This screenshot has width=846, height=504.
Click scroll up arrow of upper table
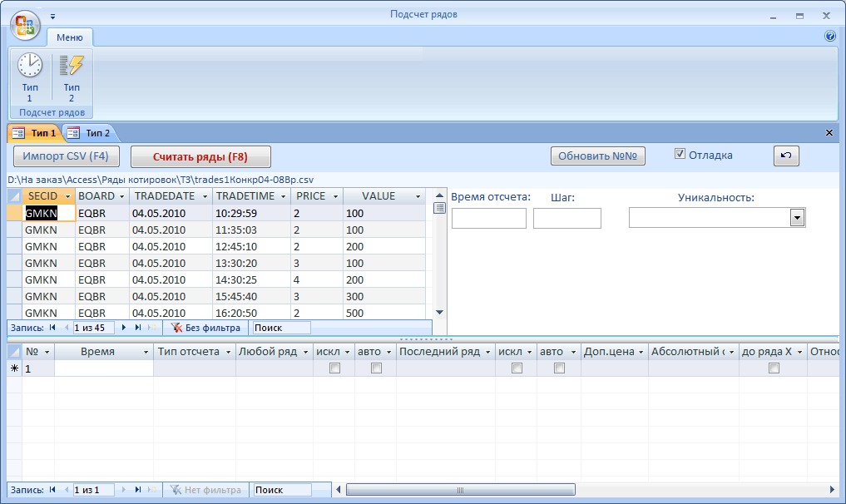(x=440, y=195)
